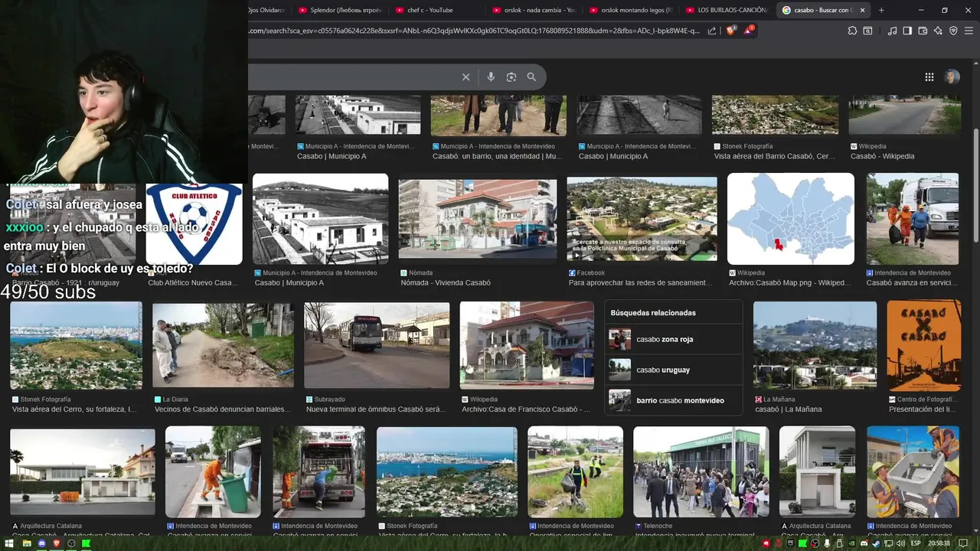This screenshot has height=551, width=980.
Task: Open Brave Shields lion icon
Action: pyautogui.click(x=730, y=31)
